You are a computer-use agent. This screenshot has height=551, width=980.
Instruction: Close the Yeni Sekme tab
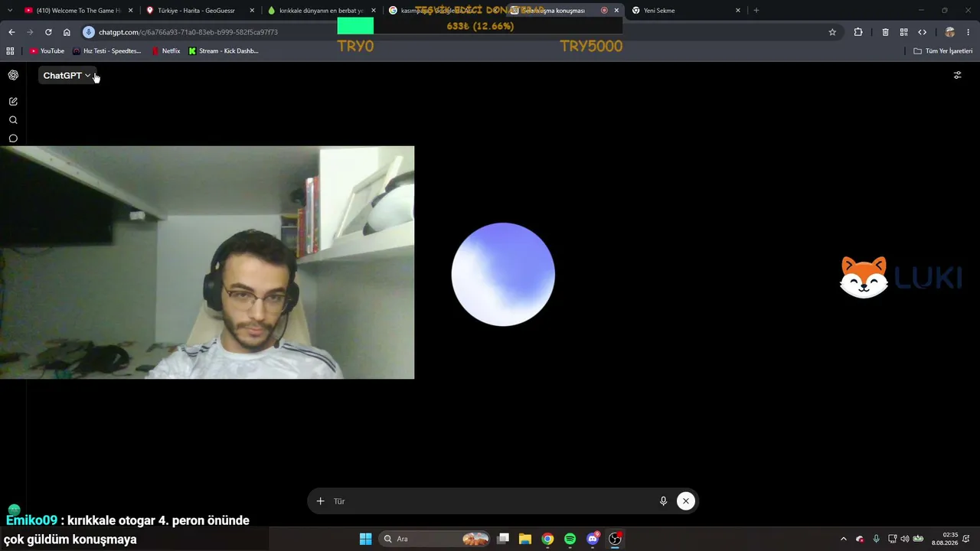(738, 11)
